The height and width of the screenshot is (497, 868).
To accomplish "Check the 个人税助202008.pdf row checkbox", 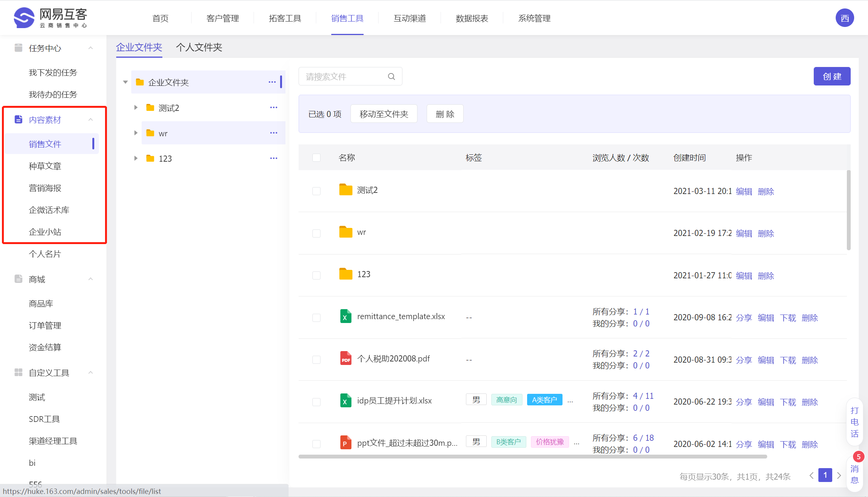I will [x=316, y=360].
